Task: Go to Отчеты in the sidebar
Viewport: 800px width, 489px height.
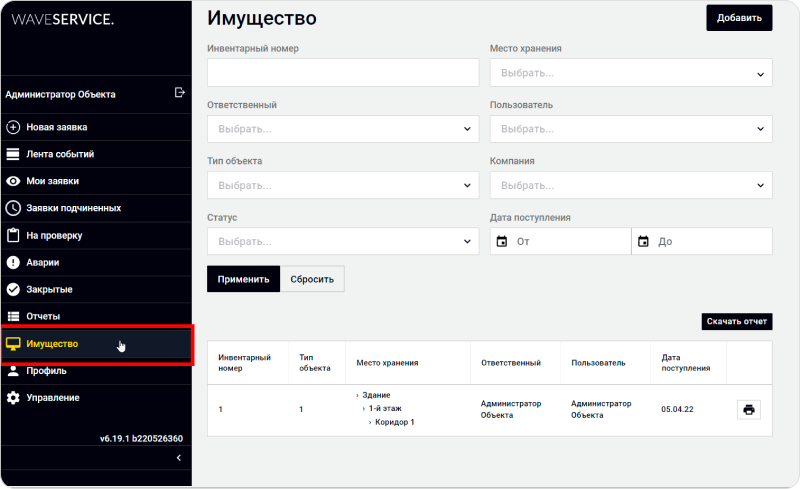Action: click(50, 316)
